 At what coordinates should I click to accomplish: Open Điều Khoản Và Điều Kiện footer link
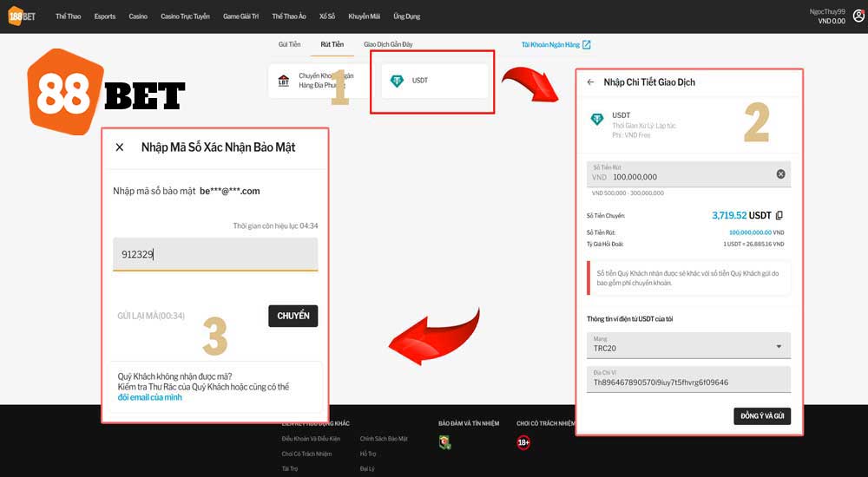(311, 439)
